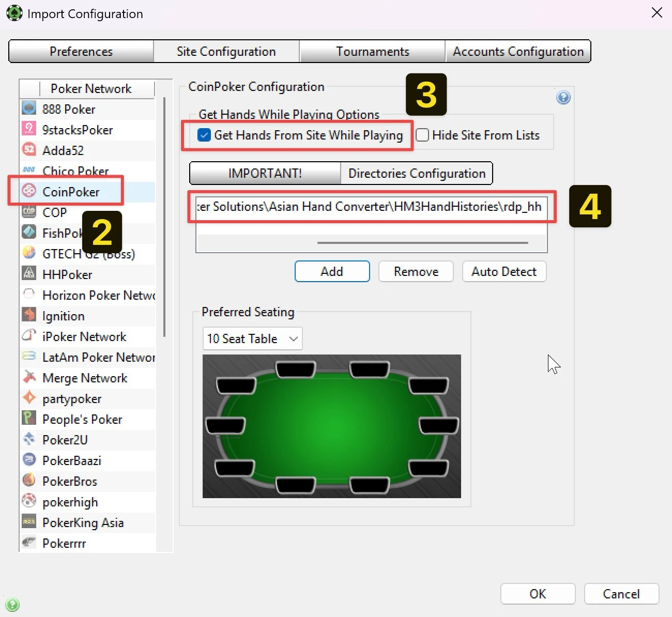Click the Poker2U site icon
This screenshot has width=672, height=617.
[29, 439]
